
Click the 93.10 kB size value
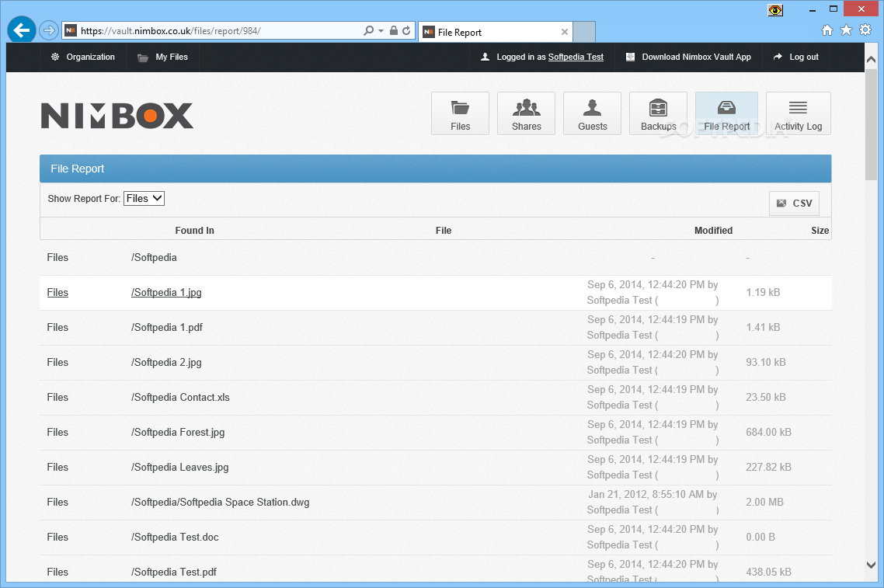(x=766, y=363)
